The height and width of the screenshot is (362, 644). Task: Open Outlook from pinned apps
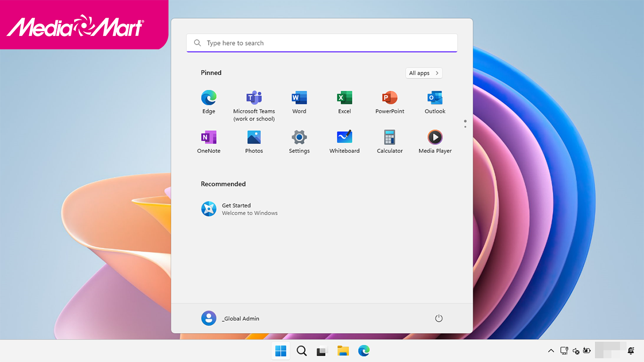pyautogui.click(x=435, y=98)
